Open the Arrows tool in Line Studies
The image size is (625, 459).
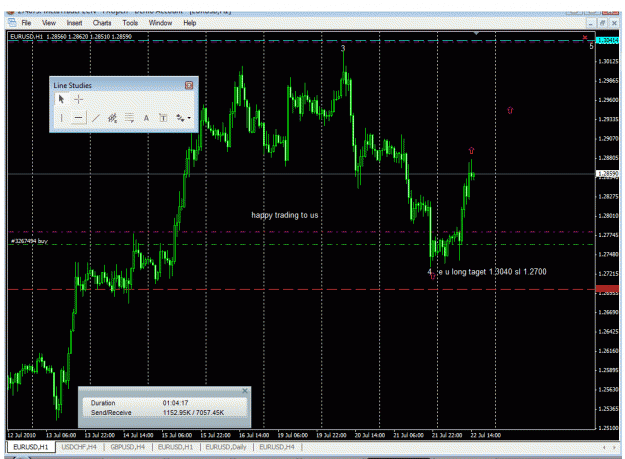(180, 118)
